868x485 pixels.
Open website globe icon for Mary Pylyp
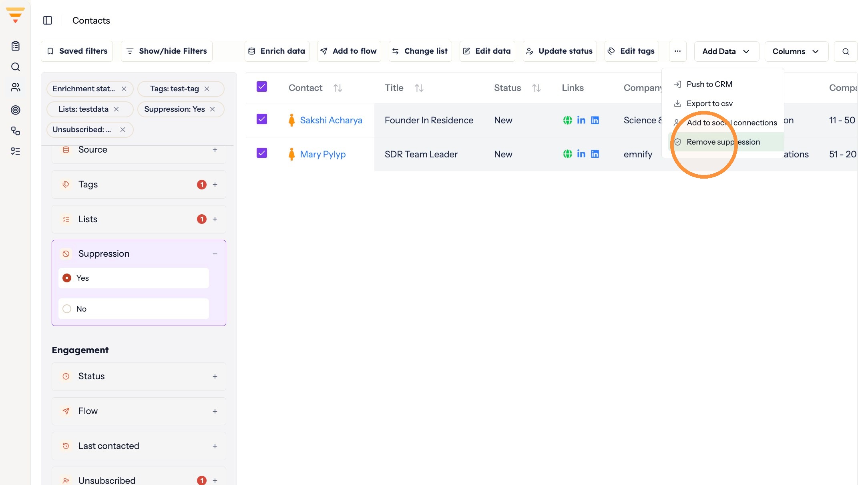tap(568, 154)
